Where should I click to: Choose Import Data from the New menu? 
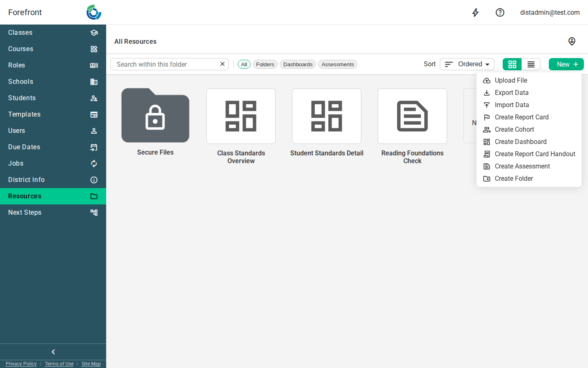click(529, 105)
